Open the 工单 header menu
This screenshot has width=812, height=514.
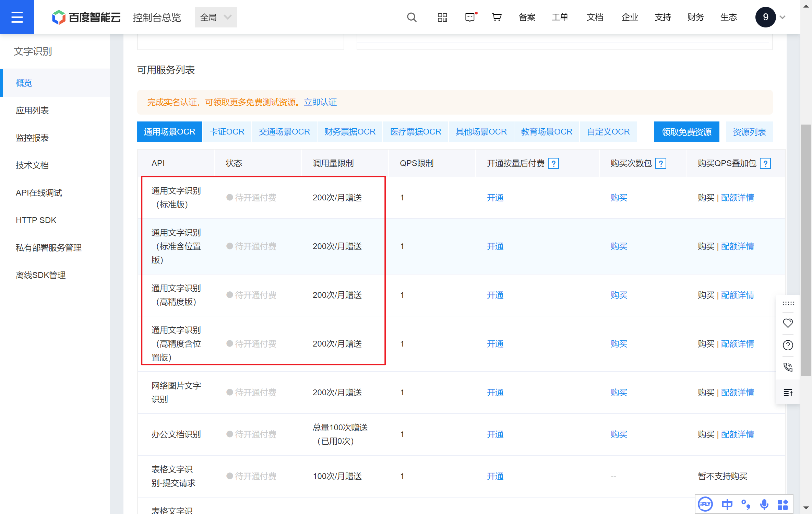(x=560, y=17)
